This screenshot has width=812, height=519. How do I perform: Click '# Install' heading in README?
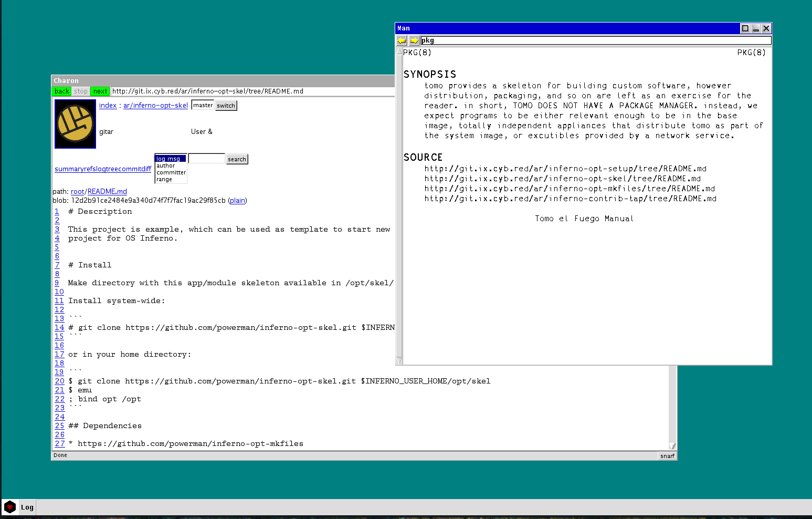click(x=90, y=265)
